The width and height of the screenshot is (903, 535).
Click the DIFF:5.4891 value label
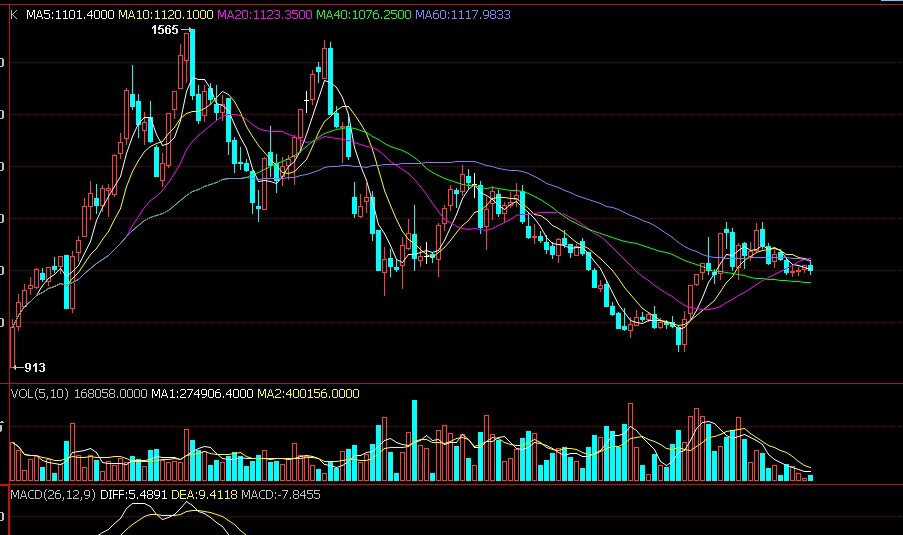point(134,495)
